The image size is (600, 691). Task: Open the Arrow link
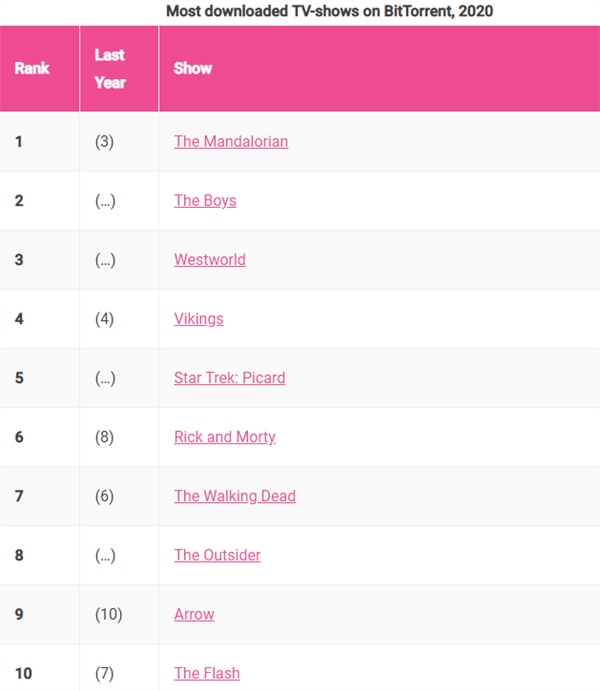coord(194,613)
